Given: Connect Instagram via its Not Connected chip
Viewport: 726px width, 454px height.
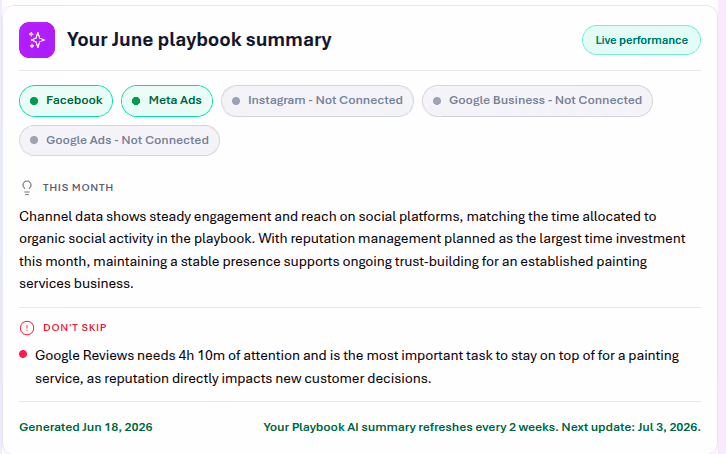Looking at the screenshot, I should coord(317,101).
